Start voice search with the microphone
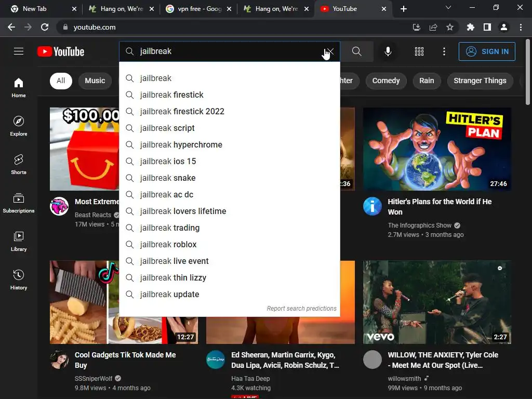 pyautogui.click(x=388, y=51)
